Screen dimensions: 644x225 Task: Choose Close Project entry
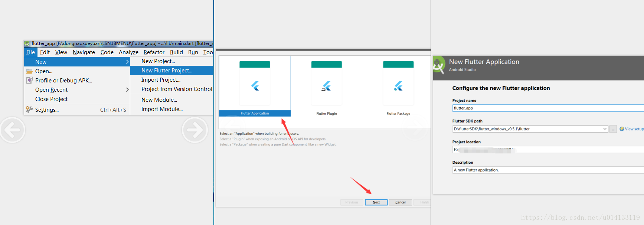click(77, 99)
